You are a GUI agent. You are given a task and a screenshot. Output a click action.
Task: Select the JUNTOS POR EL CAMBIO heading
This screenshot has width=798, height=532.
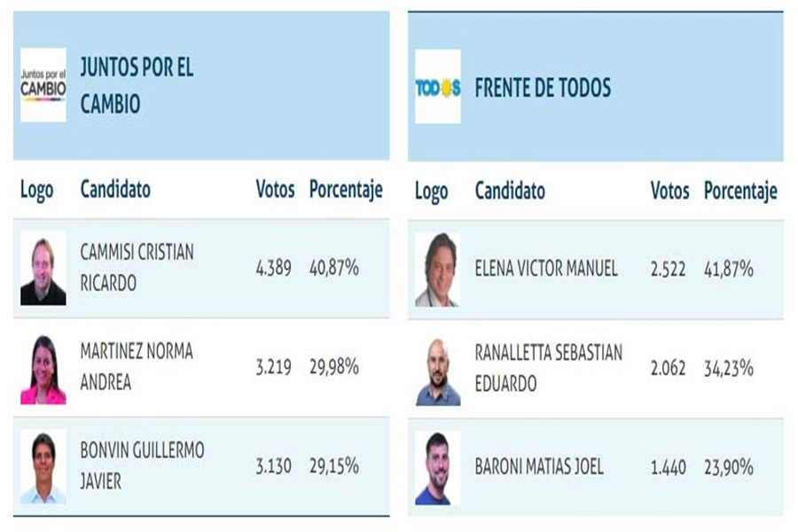coord(137,85)
